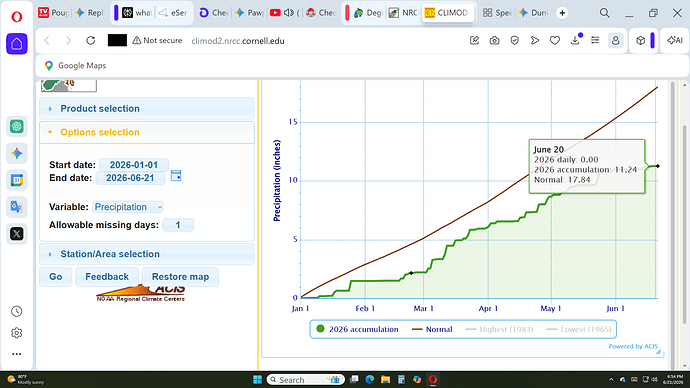Open the X (Twitter) sidebar icon
The image size is (690, 388).
tap(17, 234)
